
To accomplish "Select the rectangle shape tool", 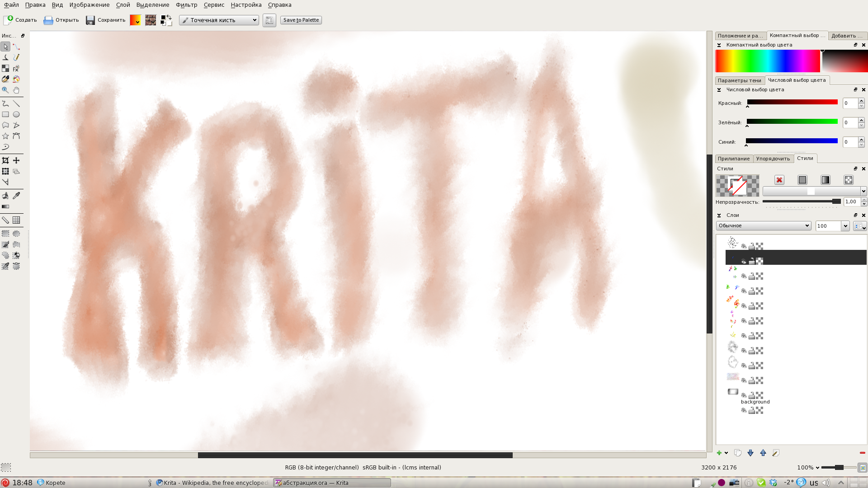I will (5, 114).
